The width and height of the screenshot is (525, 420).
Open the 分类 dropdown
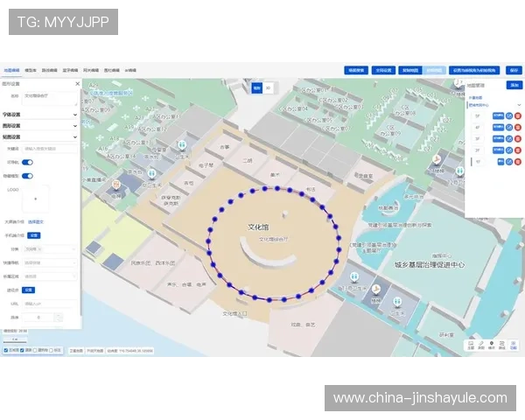click(50, 249)
